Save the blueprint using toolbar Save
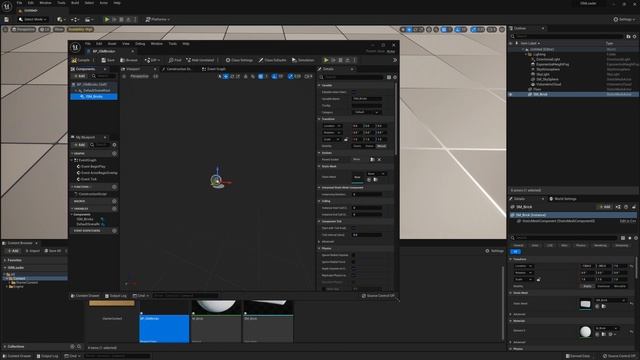Viewport: 640px width, 360px height. click(108, 60)
